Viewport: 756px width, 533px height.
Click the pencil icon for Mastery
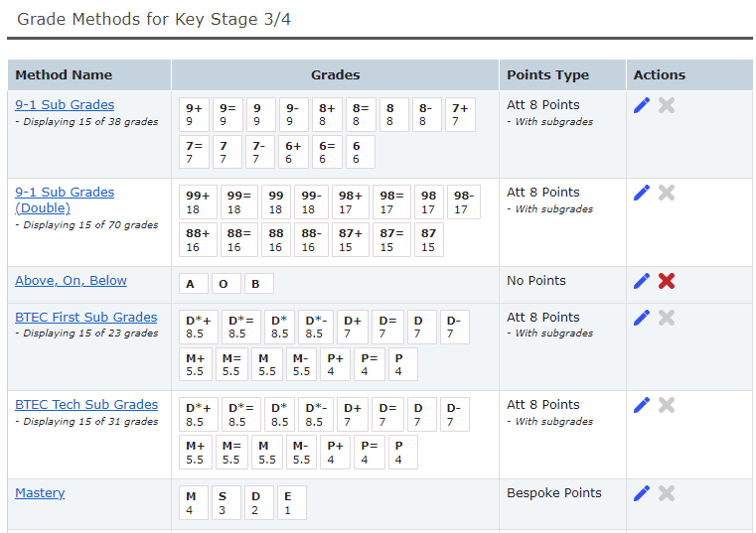[642, 493]
